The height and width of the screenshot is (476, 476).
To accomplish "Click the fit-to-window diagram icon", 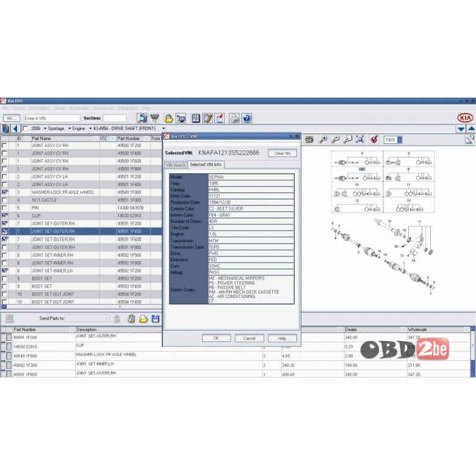I will tap(360, 139).
